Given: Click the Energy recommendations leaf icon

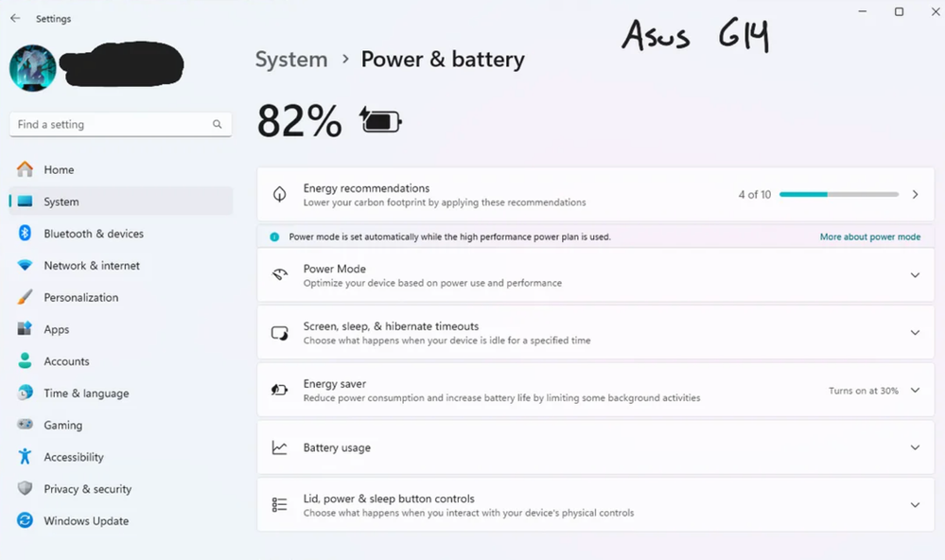Looking at the screenshot, I should tap(280, 194).
